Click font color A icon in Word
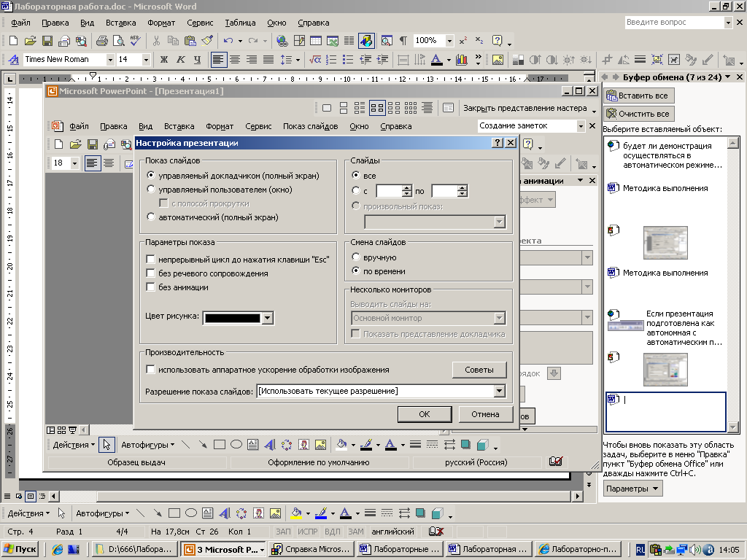Screen dimensions: 747x560 click(x=436, y=60)
